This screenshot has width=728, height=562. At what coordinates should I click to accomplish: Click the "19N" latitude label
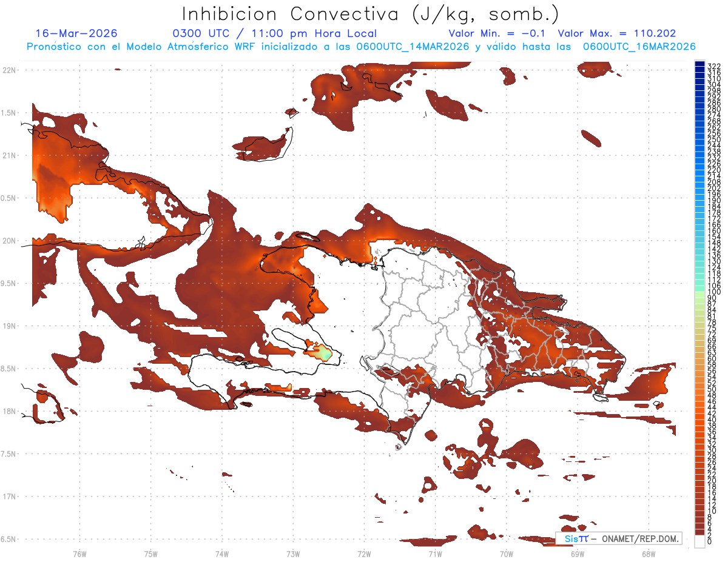pyautogui.click(x=8, y=326)
